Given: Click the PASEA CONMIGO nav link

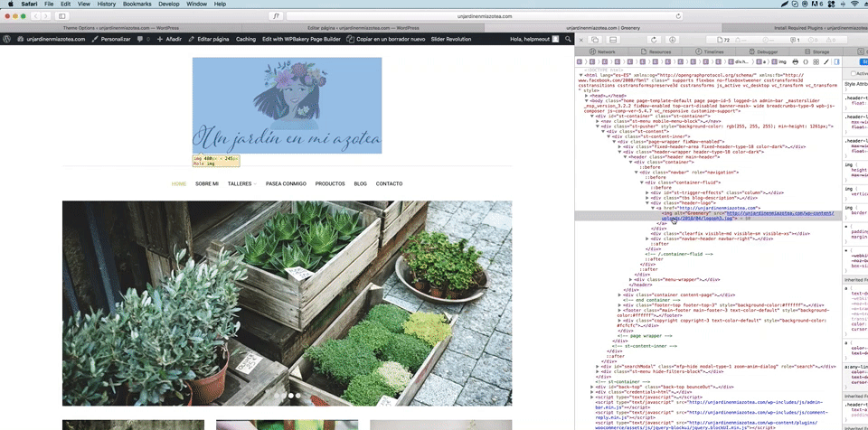Looking at the screenshot, I should [286, 183].
